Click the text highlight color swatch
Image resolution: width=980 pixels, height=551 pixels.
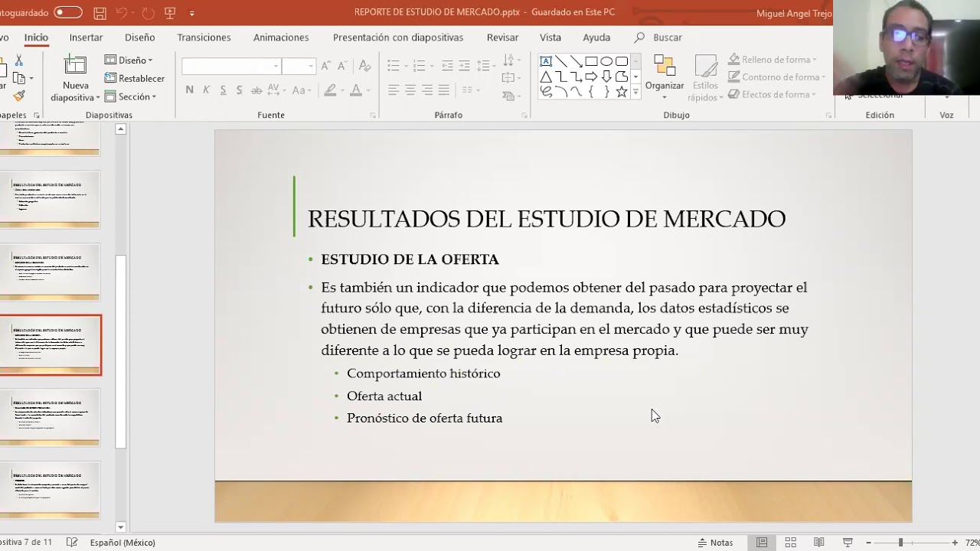(x=330, y=90)
